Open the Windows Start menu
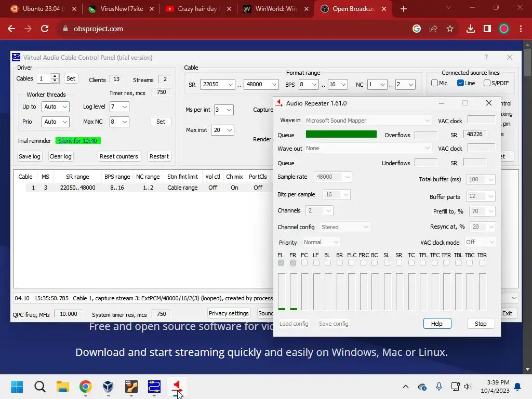The width and height of the screenshot is (532, 399). 17,387
